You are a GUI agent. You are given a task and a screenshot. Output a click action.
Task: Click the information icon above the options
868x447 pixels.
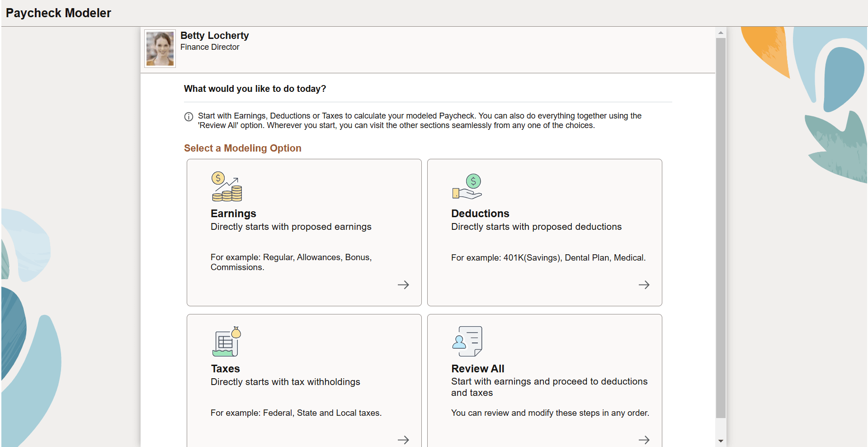tap(188, 117)
